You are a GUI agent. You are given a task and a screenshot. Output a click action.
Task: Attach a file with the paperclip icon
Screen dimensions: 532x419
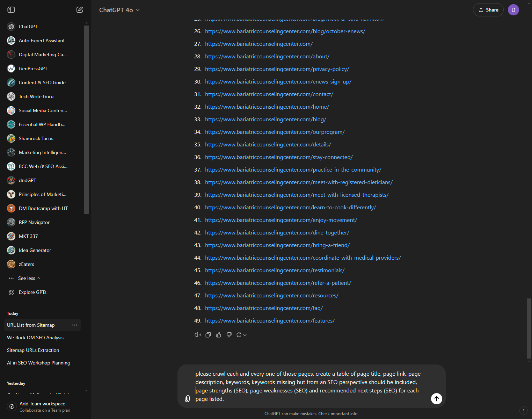click(x=187, y=399)
